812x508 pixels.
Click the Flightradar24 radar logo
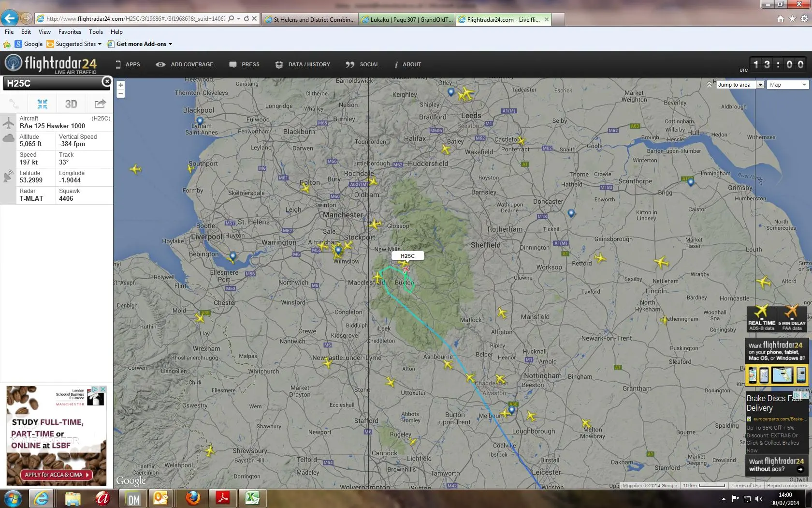pos(14,63)
